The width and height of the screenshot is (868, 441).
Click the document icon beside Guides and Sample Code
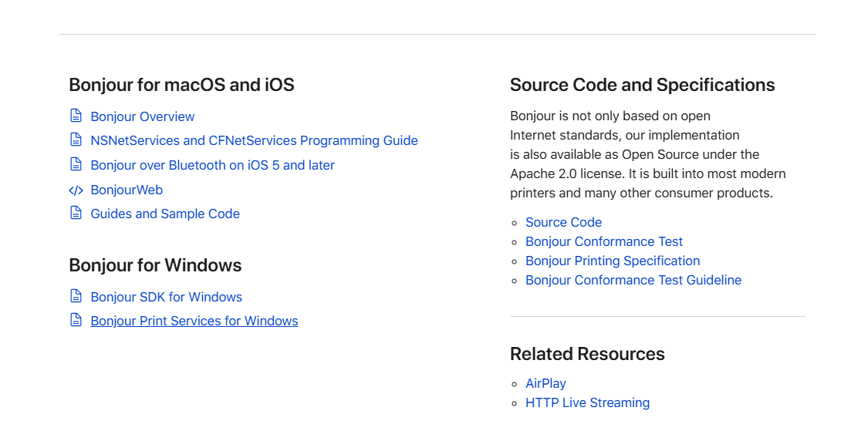(76, 213)
